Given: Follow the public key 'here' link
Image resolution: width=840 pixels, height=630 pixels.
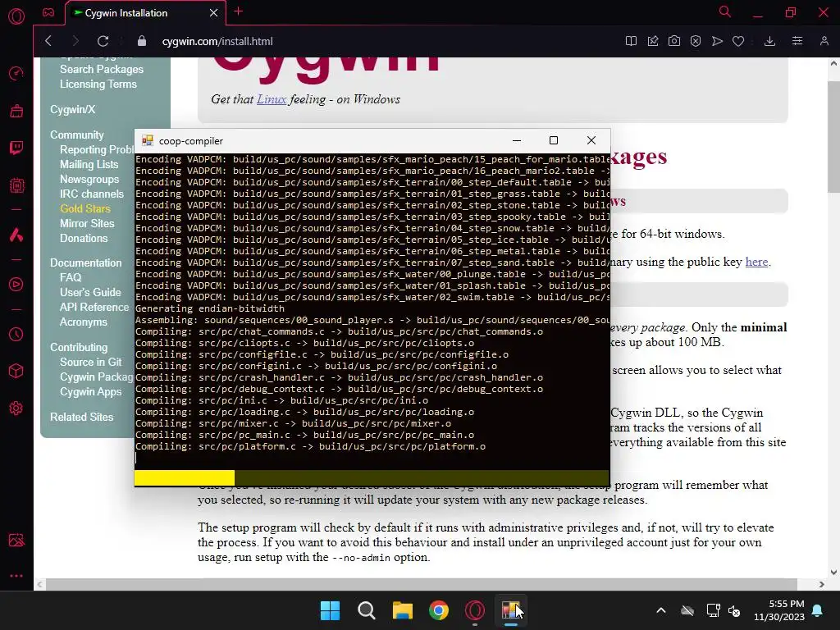Looking at the screenshot, I should (x=756, y=262).
